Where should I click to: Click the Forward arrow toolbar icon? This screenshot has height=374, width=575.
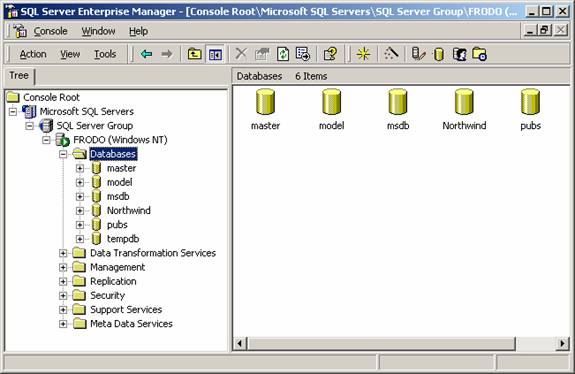[x=166, y=54]
